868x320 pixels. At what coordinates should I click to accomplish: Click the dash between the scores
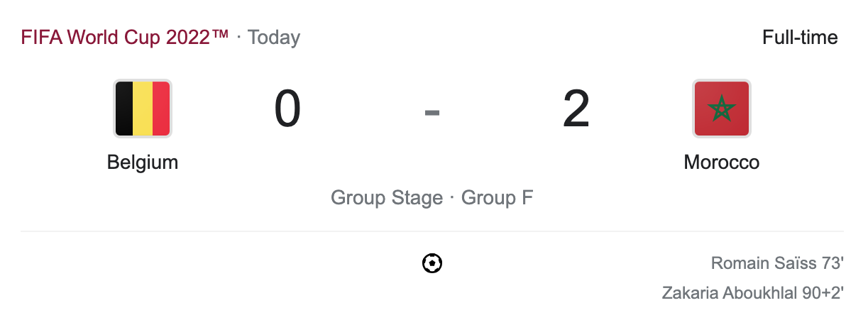click(432, 111)
